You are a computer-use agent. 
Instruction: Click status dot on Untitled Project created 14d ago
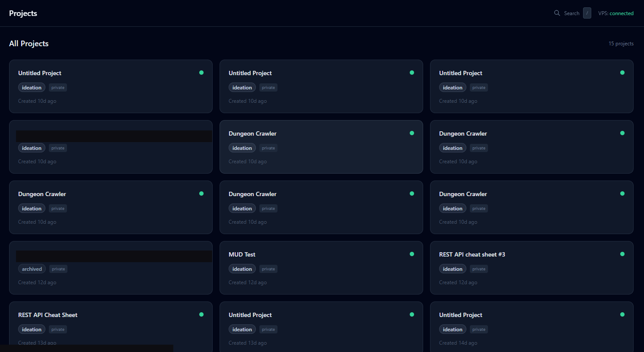(x=622, y=314)
